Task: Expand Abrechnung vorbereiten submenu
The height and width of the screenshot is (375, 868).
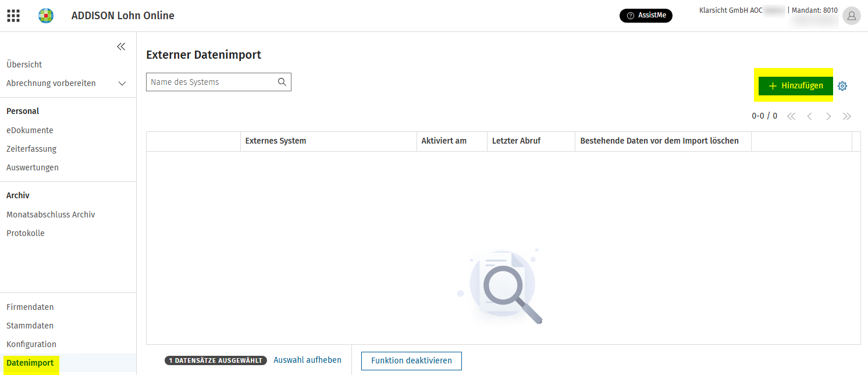Action: tap(122, 83)
